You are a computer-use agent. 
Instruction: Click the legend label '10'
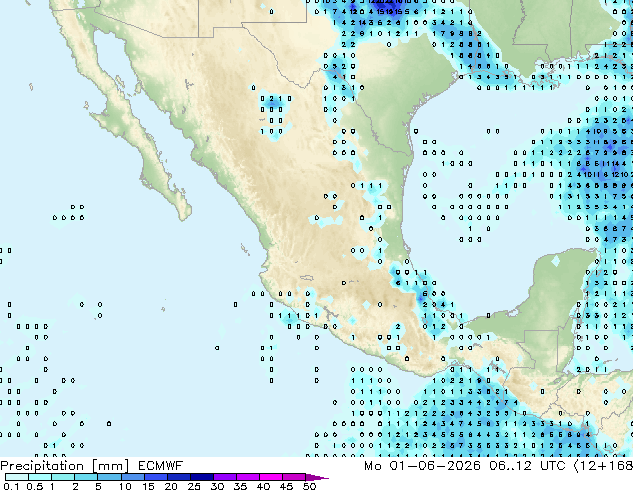point(125,486)
